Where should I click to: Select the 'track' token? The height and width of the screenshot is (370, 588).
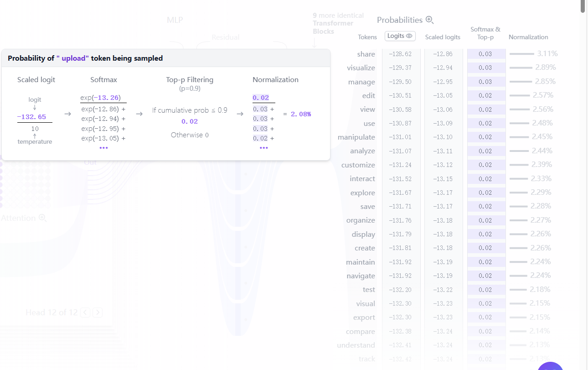(x=367, y=359)
